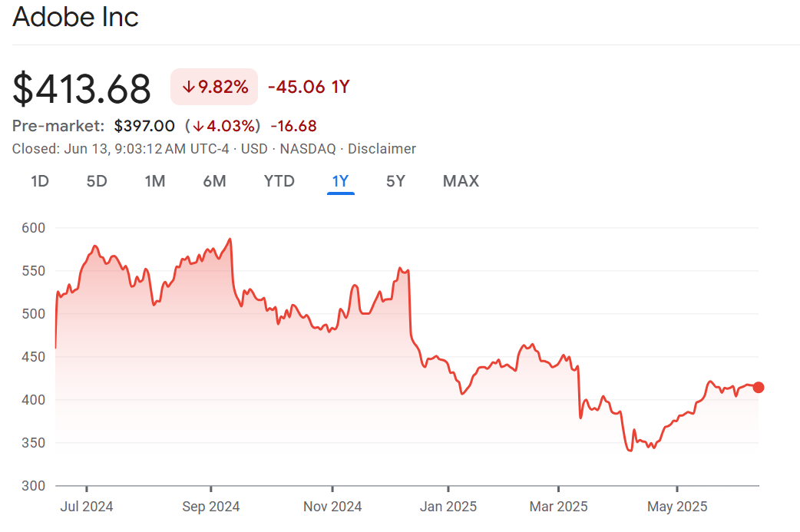Click the pre-market down arrow icon

198,126
